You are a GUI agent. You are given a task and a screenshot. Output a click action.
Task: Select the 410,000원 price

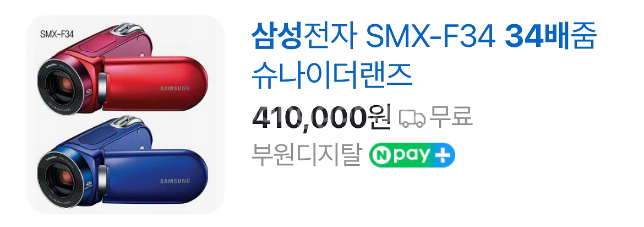click(321, 118)
